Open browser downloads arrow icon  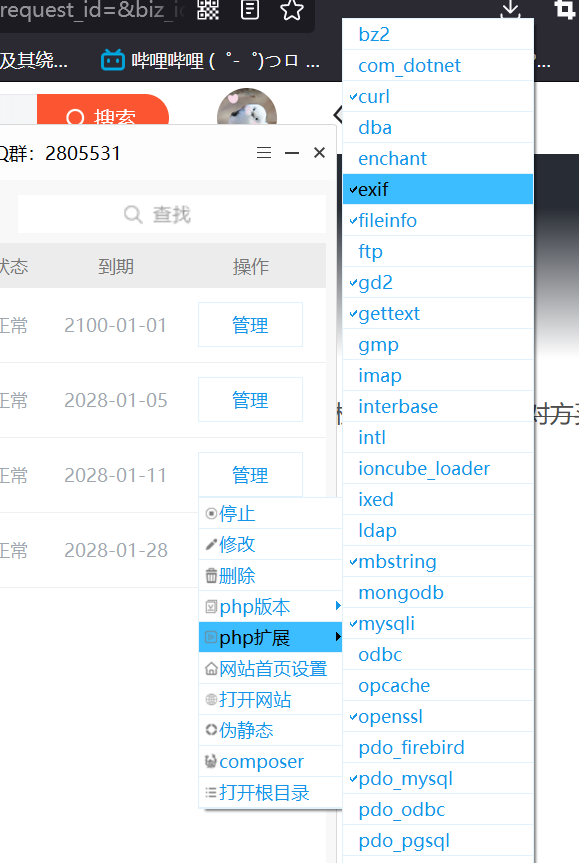510,9
